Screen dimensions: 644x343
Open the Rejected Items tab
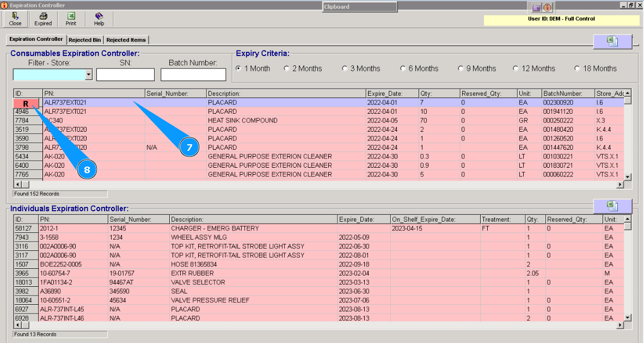point(126,40)
